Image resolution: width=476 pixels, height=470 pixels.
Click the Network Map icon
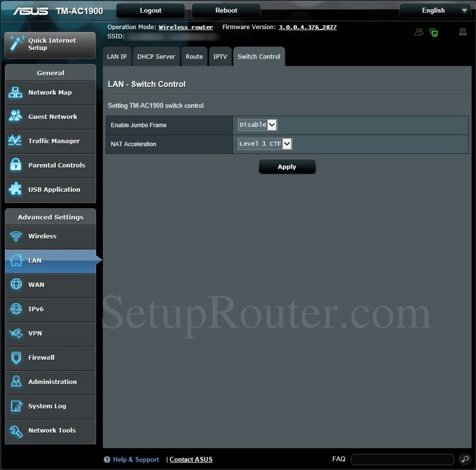click(15, 92)
